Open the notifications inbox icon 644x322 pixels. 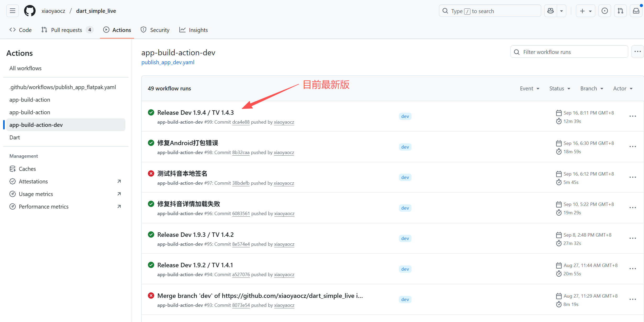coord(636,11)
